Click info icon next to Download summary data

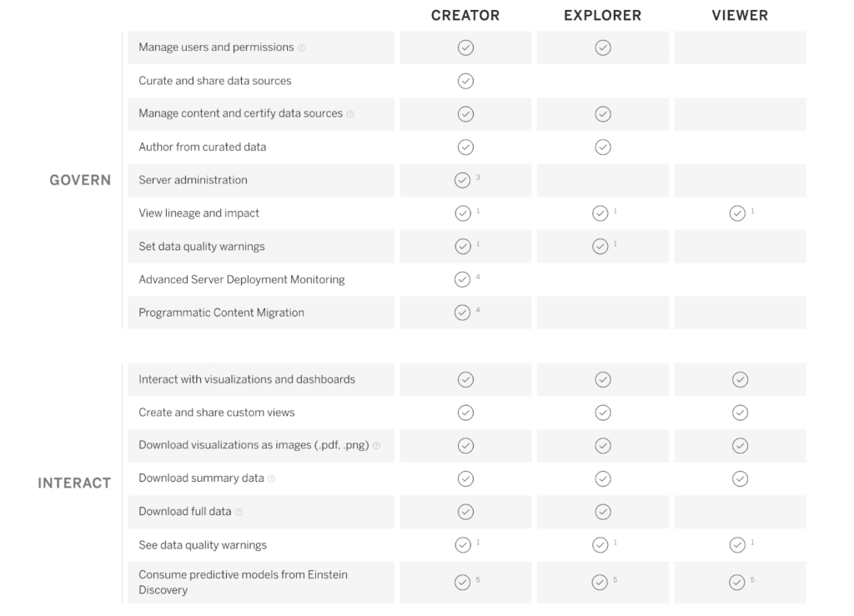coord(272,479)
